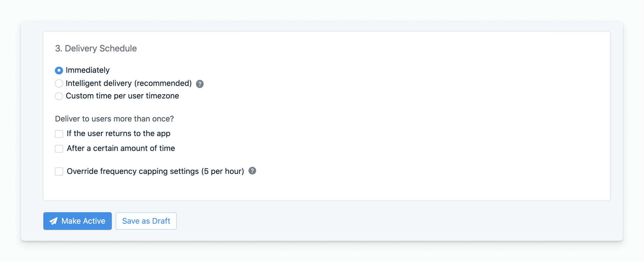
Task: Click the 'If the user returns to the app' text
Action: coord(118,134)
